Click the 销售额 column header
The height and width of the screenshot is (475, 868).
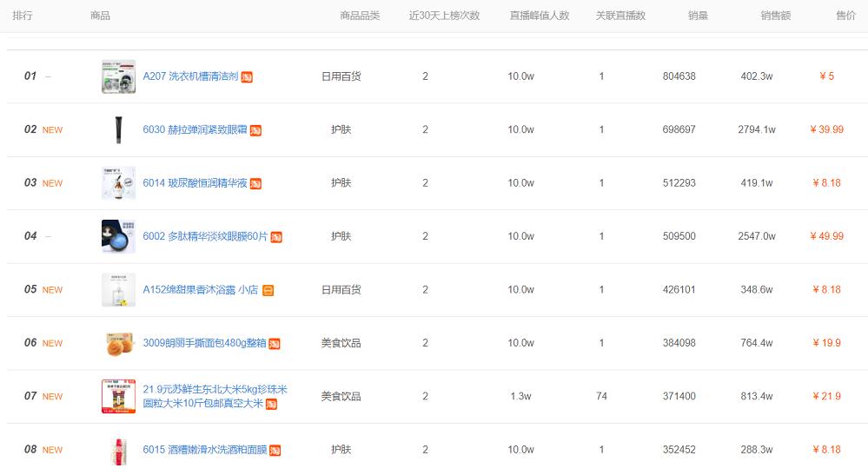[x=776, y=16]
